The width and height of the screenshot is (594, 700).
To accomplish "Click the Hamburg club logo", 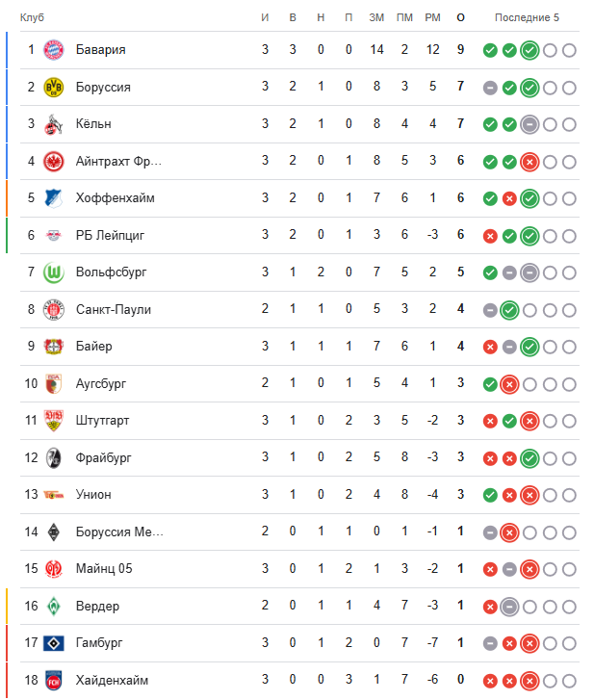I will pyautogui.click(x=53, y=642).
